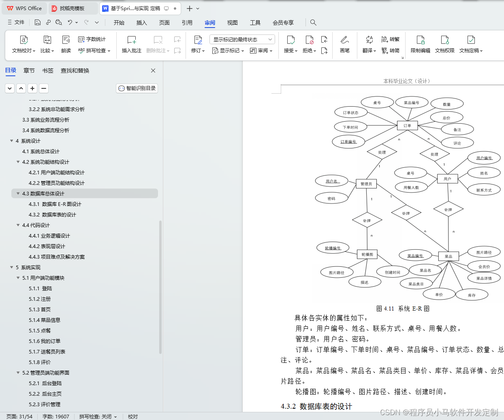Enable 限制编辑 restricted editing
Image resolution: width=504 pixels, height=420 pixels.
pyautogui.click(x=422, y=45)
